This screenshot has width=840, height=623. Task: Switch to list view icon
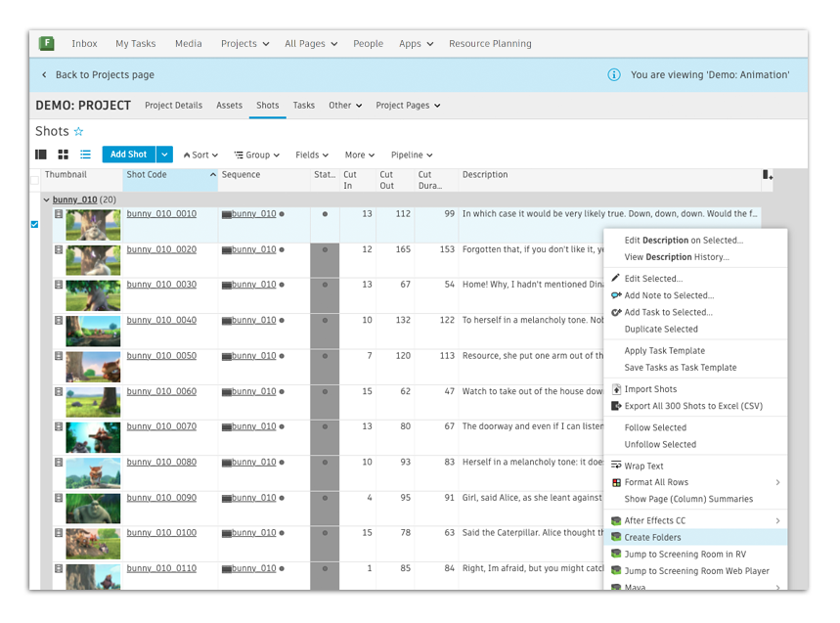coord(85,155)
